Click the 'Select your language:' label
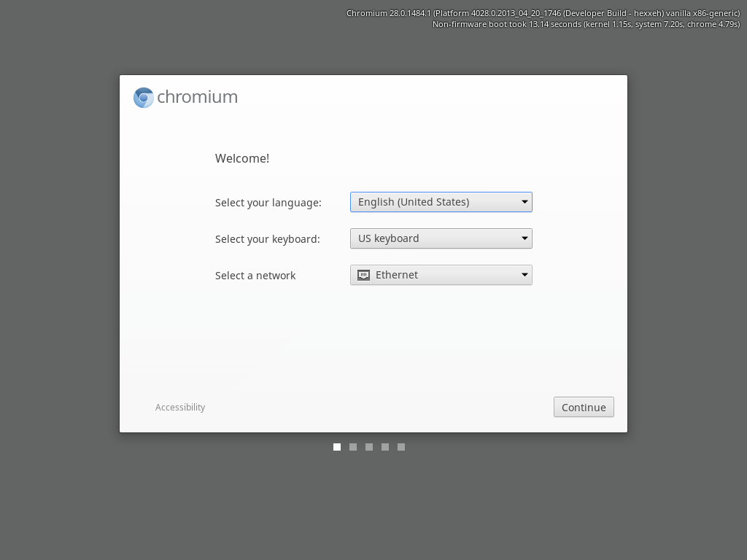The width and height of the screenshot is (747, 560). 268,203
